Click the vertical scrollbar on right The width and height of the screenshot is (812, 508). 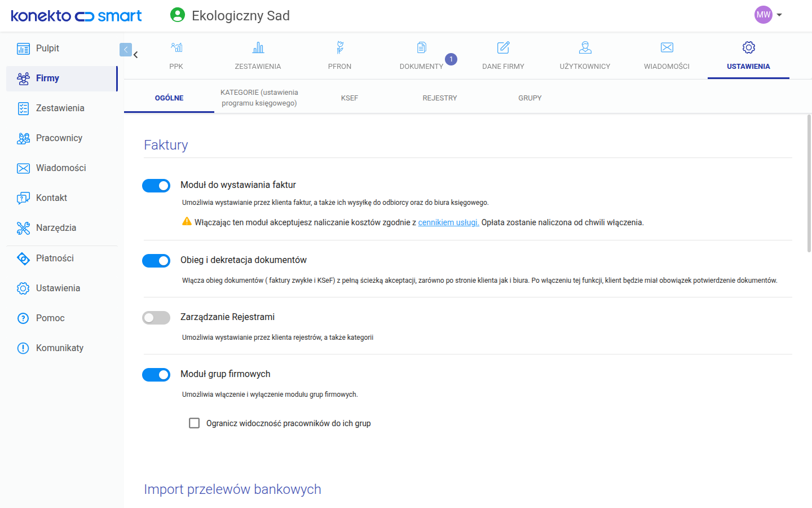coord(809,183)
